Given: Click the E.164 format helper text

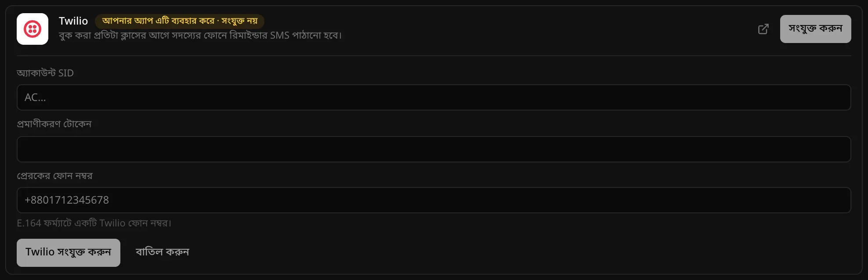Looking at the screenshot, I should coord(94,223).
